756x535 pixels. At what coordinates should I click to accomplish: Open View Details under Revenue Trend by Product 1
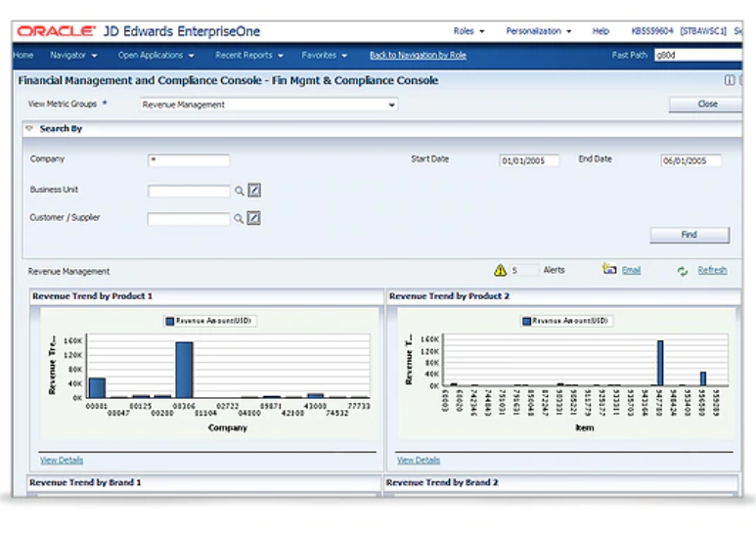click(x=62, y=461)
